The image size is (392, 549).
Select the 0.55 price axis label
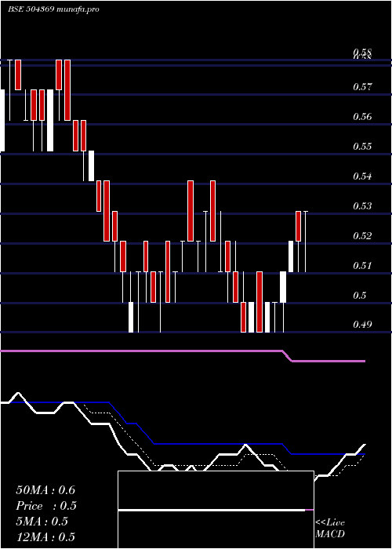coord(362,146)
